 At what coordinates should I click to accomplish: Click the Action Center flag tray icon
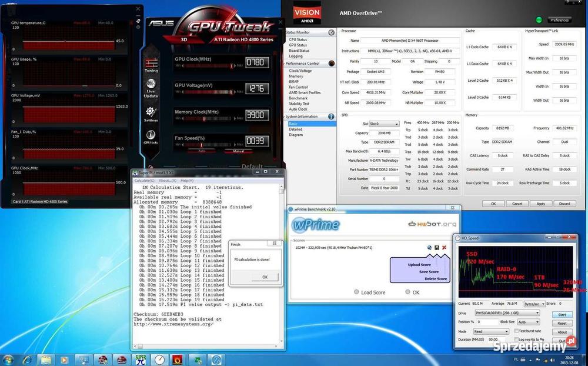pos(538,360)
